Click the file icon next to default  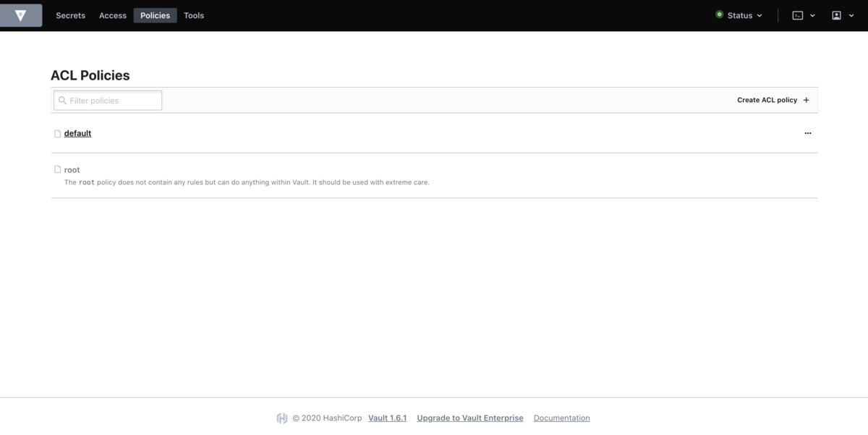[58, 133]
